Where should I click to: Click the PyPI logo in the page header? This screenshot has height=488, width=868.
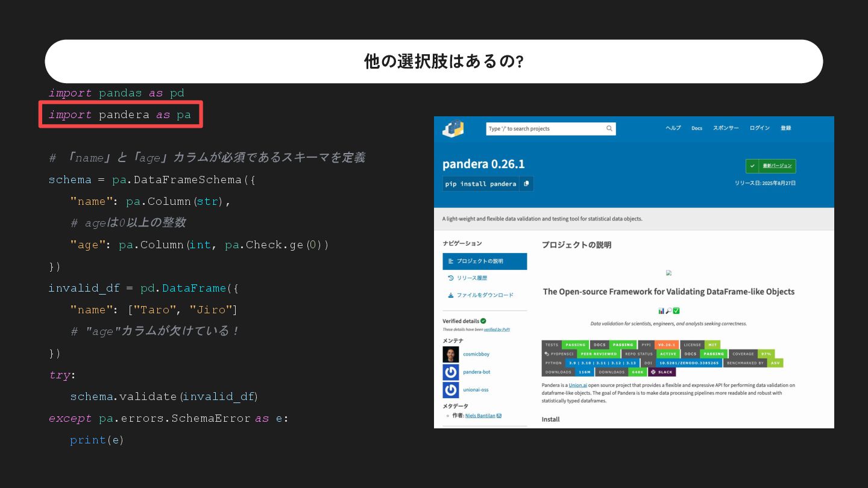453,128
